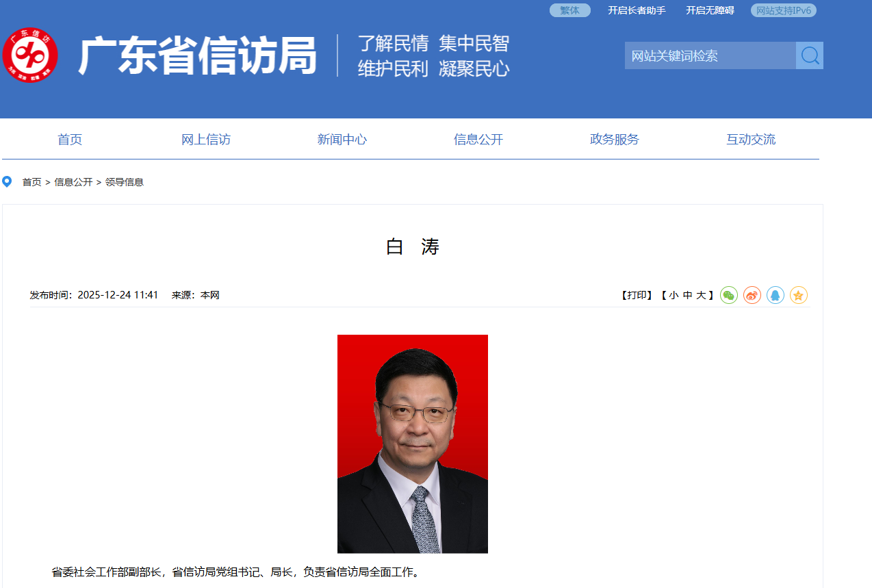Open the 网上信访 menu item
The width and height of the screenshot is (872, 588).
coord(206,139)
